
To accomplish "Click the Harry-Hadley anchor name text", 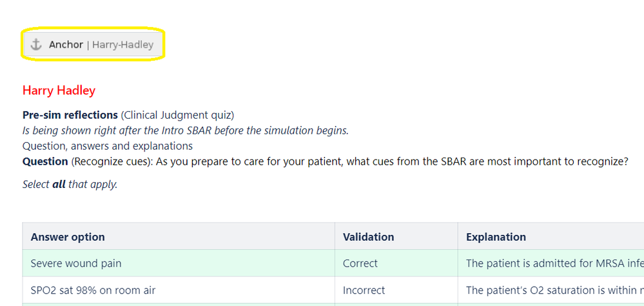I will click(x=122, y=45).
